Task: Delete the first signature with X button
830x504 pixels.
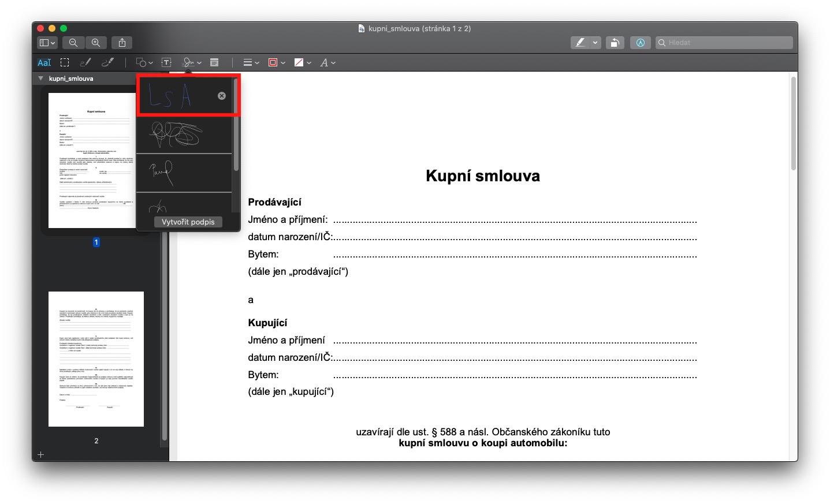Action: click(x=222, y=96)
